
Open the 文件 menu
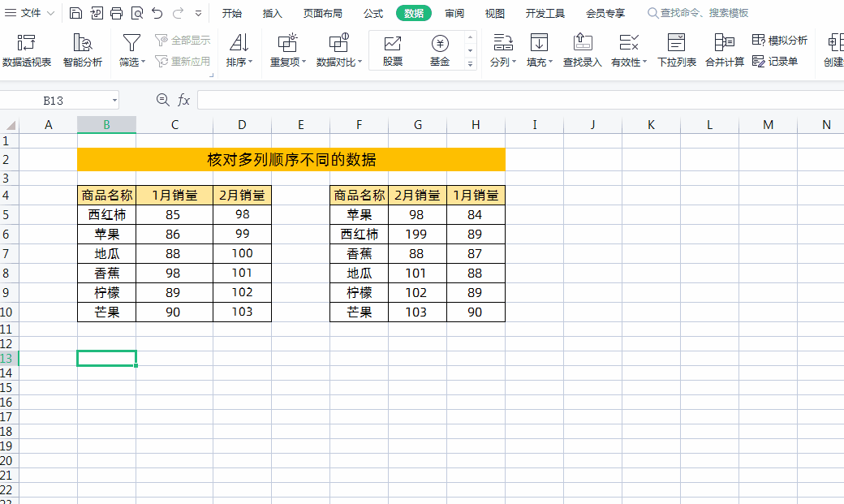coord(29,13)
